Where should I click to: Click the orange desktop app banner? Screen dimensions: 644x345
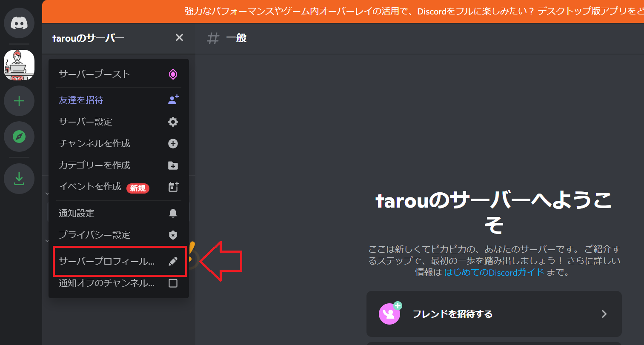(x=343, y=11)
